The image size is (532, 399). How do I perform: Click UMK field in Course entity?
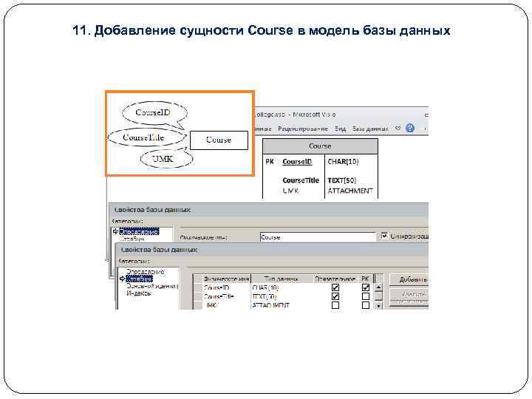[291, 191]
